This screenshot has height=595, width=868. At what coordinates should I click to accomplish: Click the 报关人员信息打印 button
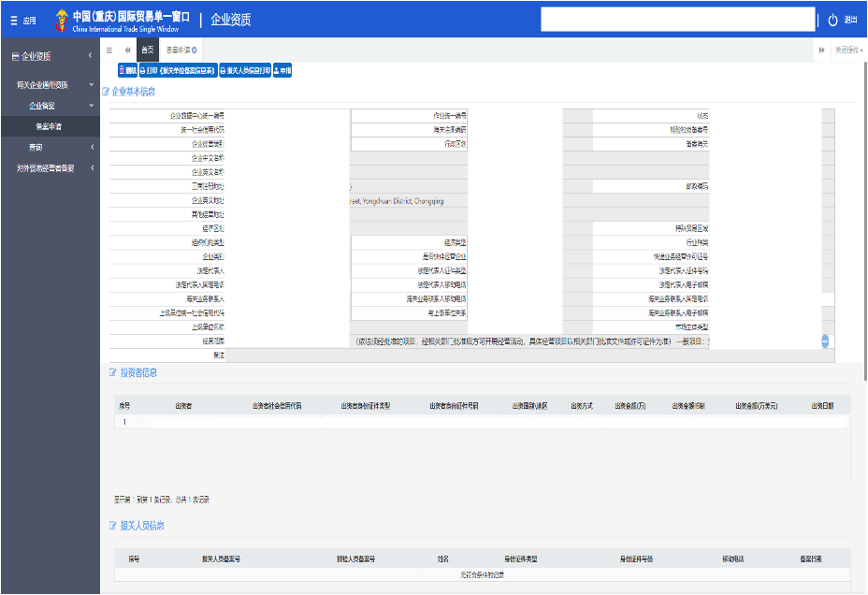(x=245, y=70)
